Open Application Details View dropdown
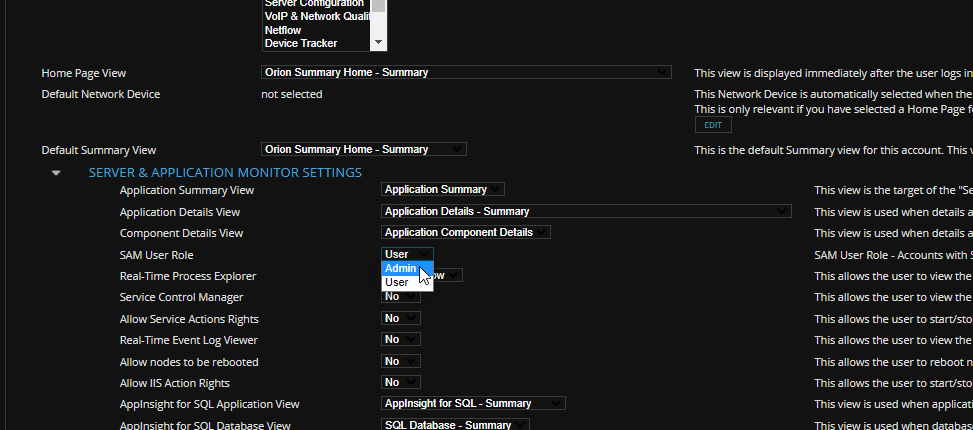Image resolution: width=973 pixels, height=430 pixels. [586, 212]
